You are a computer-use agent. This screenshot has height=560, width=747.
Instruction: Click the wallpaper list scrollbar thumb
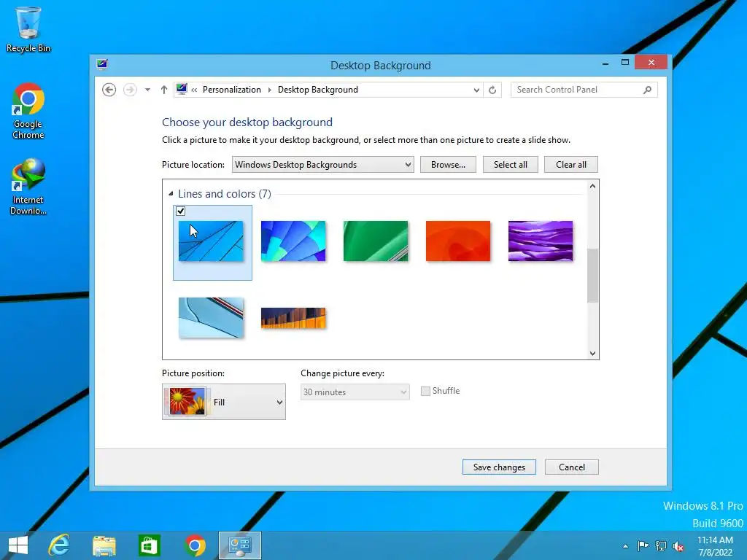(x=592, y=275)
